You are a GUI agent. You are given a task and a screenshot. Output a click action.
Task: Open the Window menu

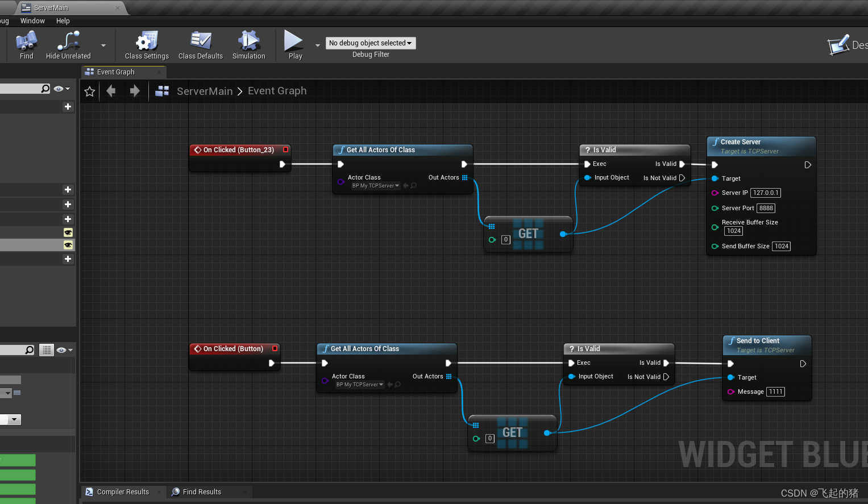point(32,20)
